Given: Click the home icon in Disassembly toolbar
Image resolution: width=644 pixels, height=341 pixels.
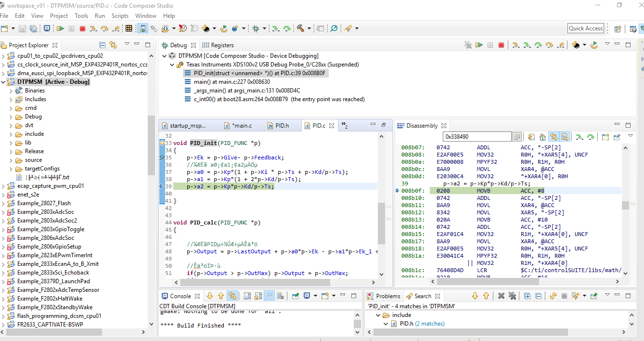Looking at the screenshot, I should point(542,137).
